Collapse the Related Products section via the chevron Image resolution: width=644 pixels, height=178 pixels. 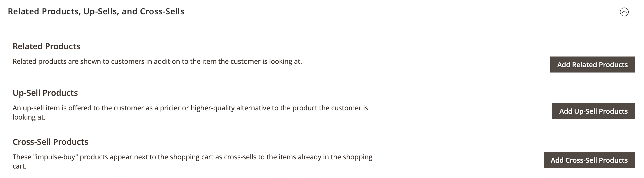(x=625, y=12)
